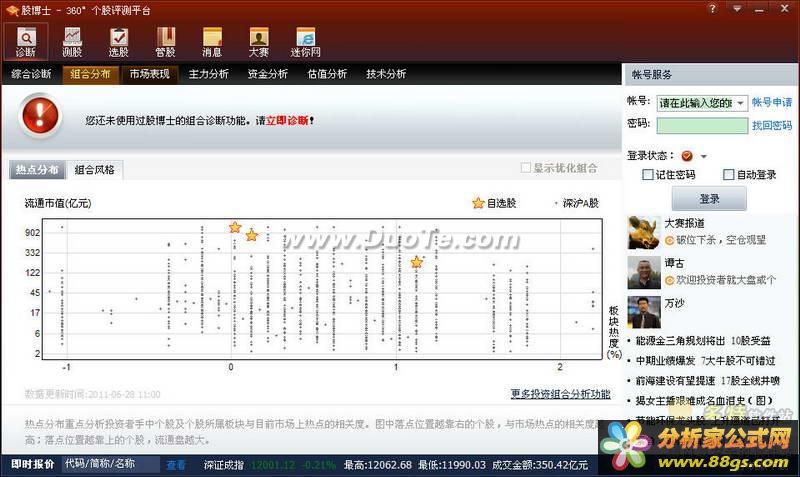The width and height of the screenshot is (800, 477).
Task: Expand the 帐号 account dropdown
Action: click(740, 103)
